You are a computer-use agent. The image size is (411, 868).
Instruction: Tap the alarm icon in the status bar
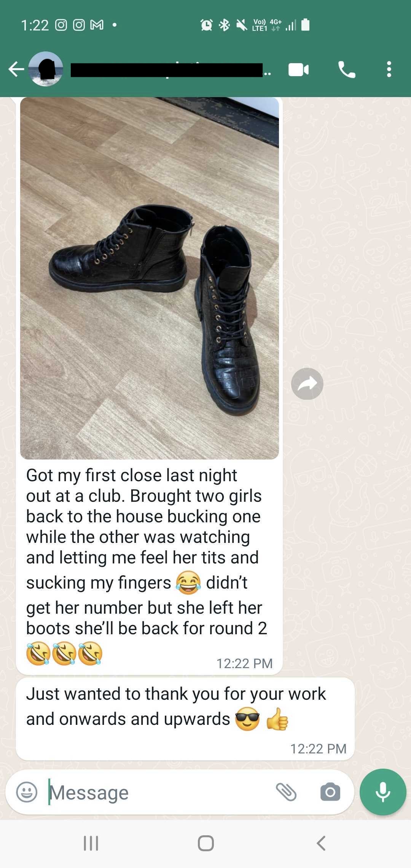pos(206,25)
